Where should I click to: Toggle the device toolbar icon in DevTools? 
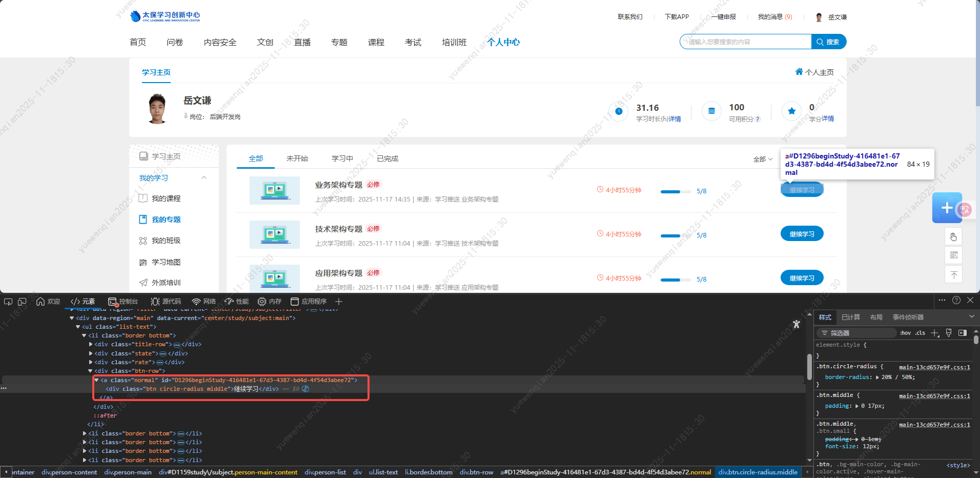click(x=22, y=302)
